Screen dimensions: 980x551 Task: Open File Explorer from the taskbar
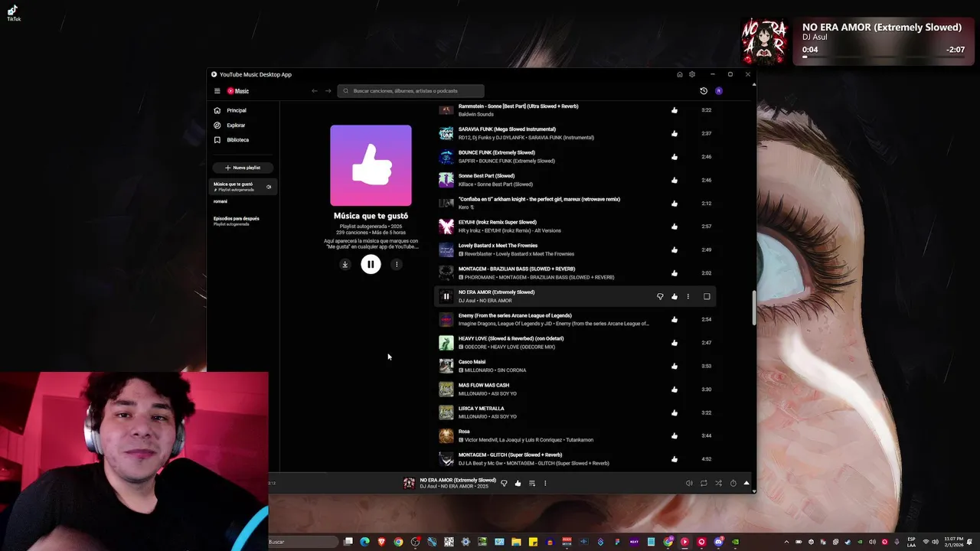pyautogui.click(x=516, y=542)
